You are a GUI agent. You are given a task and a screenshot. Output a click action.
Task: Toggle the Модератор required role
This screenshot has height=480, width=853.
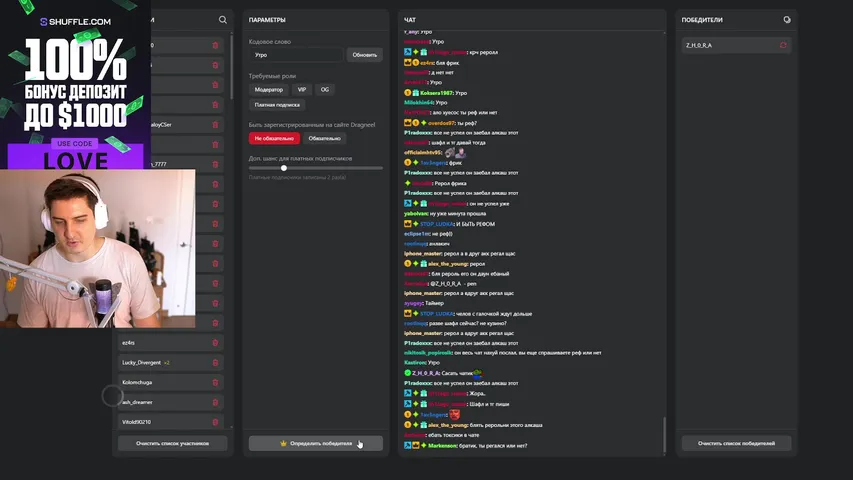click(268, 89)
